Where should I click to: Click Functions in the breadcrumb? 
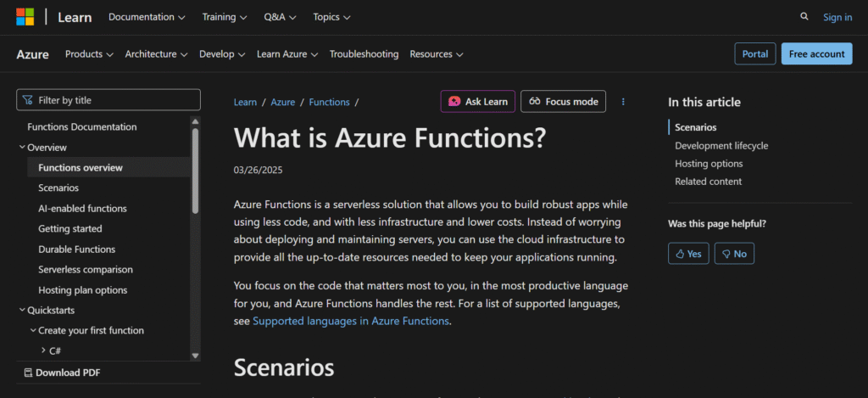330,102
